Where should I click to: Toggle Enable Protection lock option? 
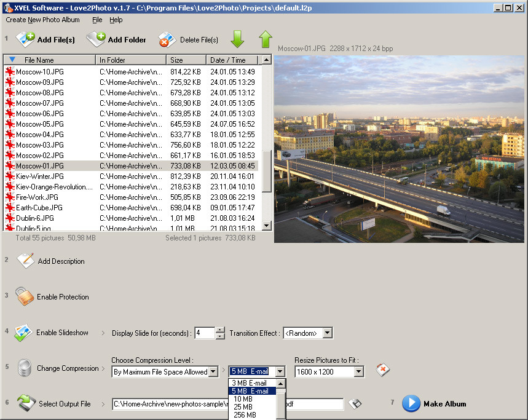(x=25, y=296)
